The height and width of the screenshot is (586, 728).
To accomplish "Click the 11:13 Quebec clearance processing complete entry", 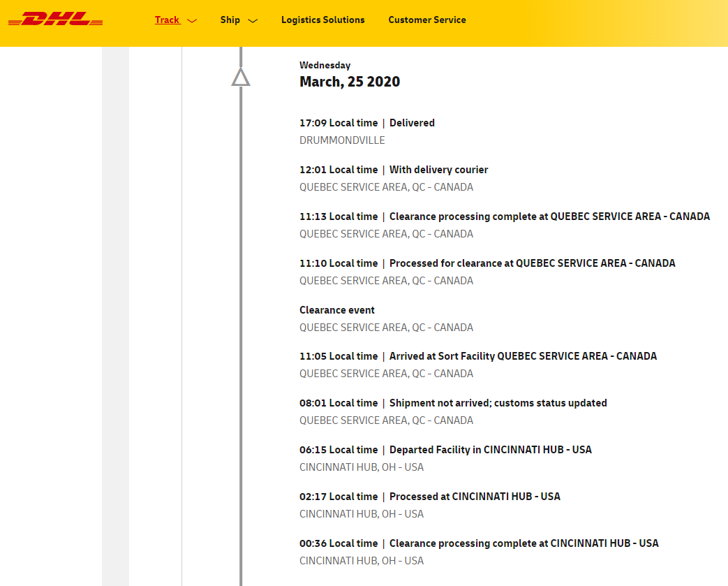I will [504, 217].
